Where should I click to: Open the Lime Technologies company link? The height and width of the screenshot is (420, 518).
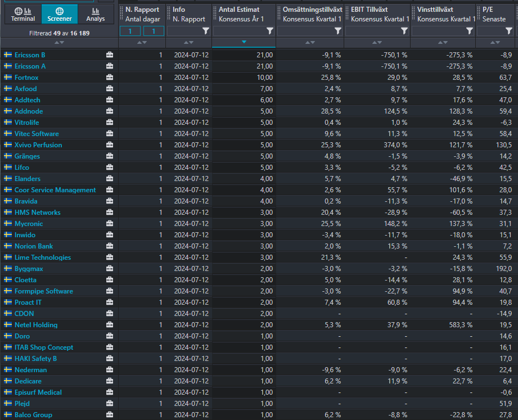coord(43,257)
